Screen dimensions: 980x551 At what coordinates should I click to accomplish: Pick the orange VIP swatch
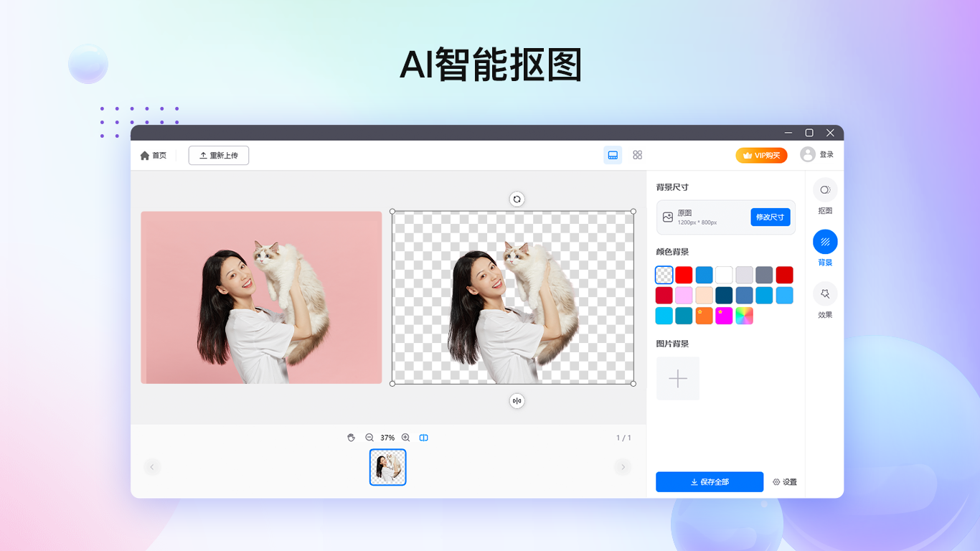tap(705, 316)
